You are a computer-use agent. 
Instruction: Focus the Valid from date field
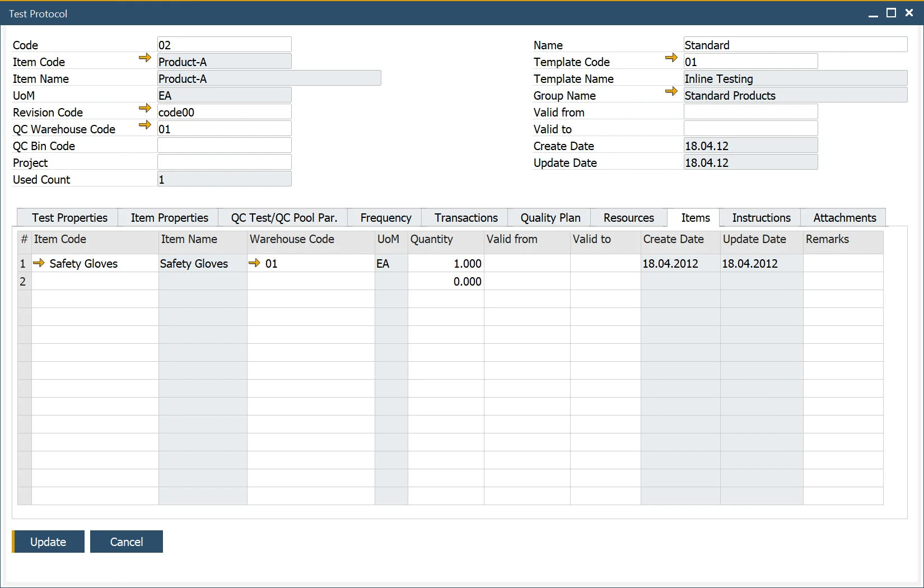coord(750,112)
